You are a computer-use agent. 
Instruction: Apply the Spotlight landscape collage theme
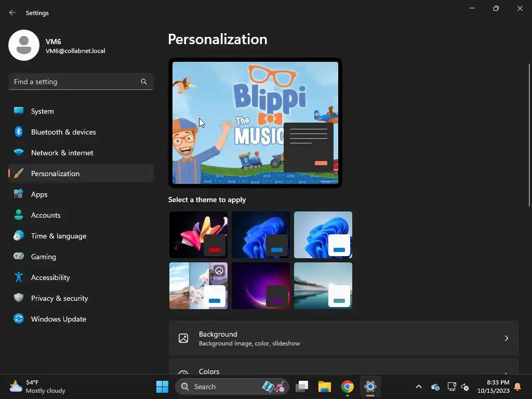(198, 286)
